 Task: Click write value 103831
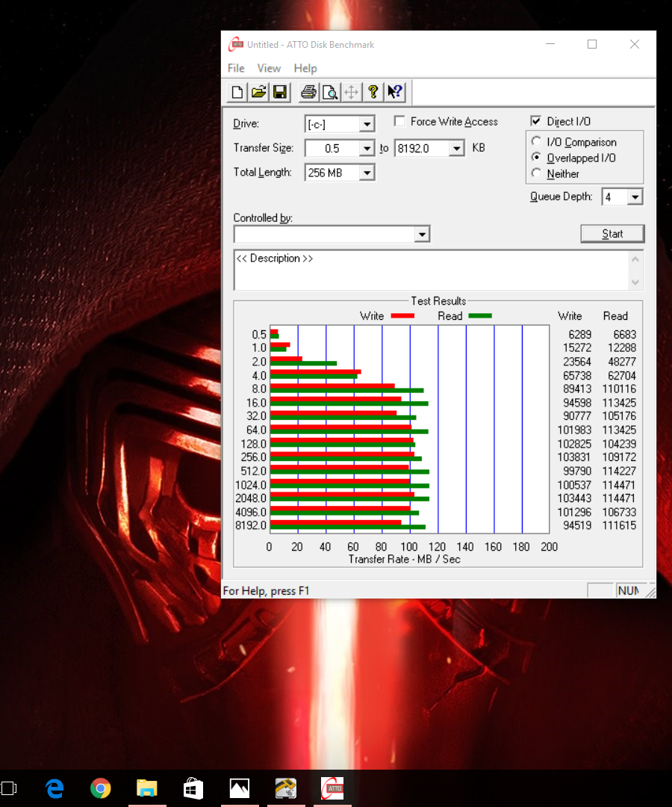pyautogui.click(x=574, y=457)
